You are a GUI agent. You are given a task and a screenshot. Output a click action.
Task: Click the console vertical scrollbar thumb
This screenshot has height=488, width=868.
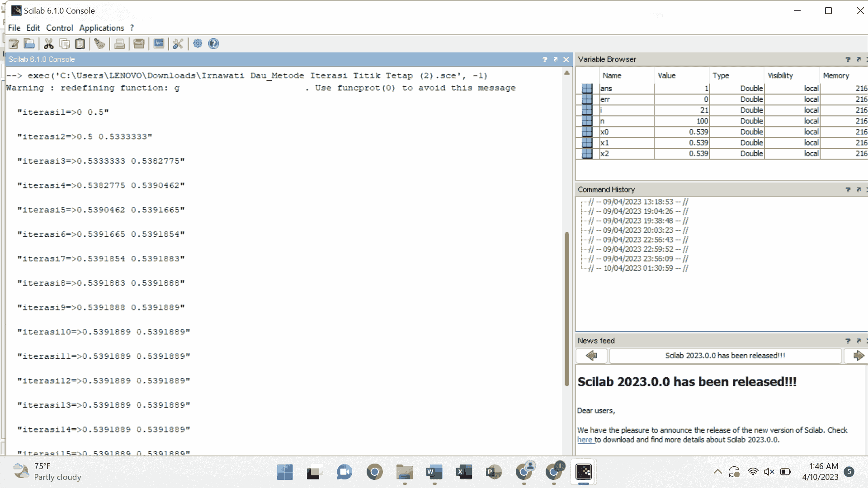[x=567, y=309]
